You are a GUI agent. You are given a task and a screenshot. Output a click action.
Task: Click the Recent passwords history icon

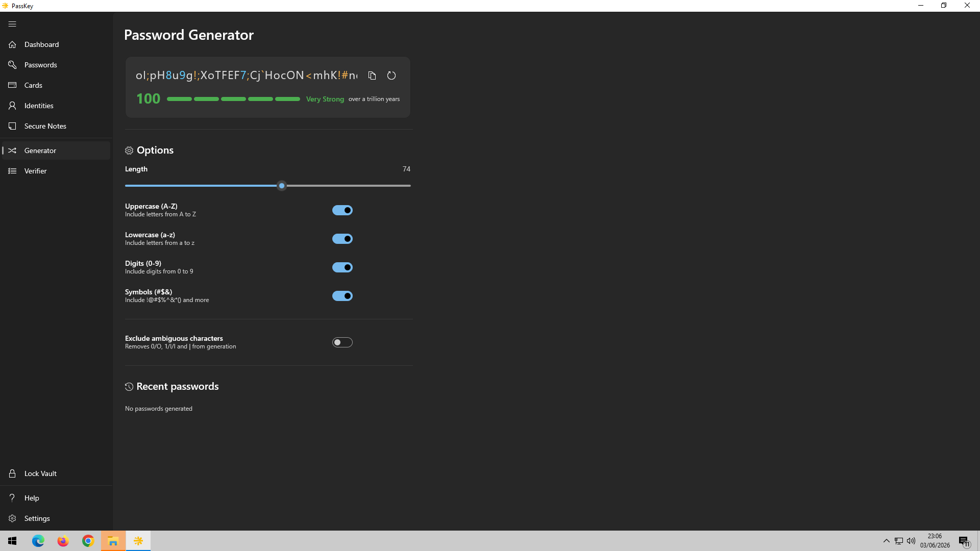click(x=129, y=387)
